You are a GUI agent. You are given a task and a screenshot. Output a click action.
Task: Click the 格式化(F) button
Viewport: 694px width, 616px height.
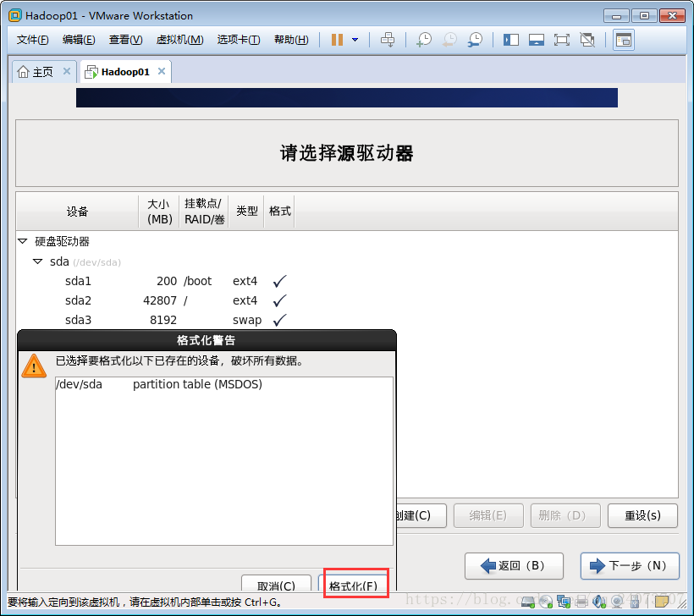(353, 585)
